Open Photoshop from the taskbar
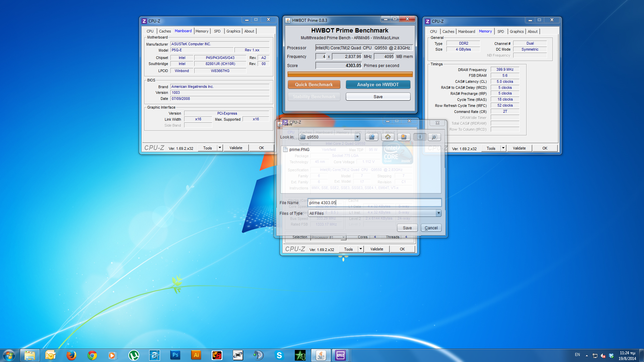Viewport: 644px width, 362px height. (x=175, y=355)
